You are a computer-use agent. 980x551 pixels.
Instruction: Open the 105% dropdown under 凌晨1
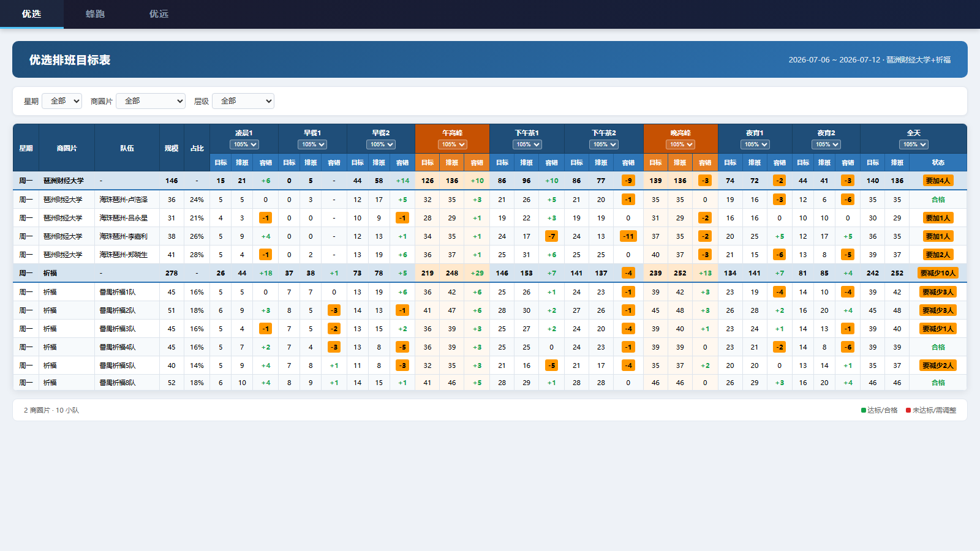coord(244,144)
